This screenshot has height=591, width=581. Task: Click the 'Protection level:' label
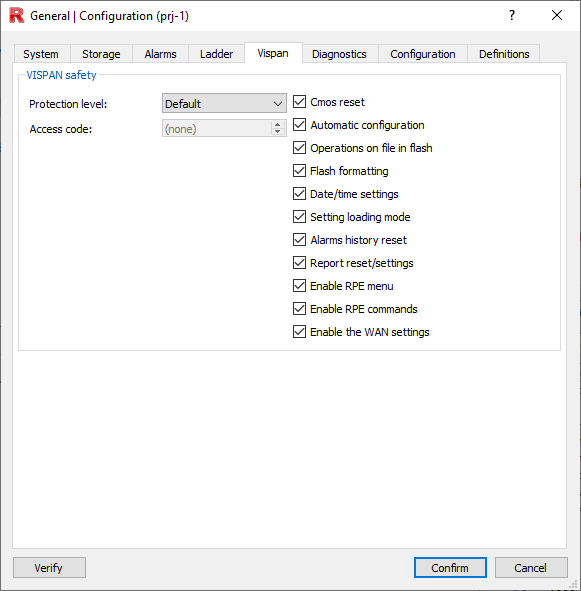[68, 104]
